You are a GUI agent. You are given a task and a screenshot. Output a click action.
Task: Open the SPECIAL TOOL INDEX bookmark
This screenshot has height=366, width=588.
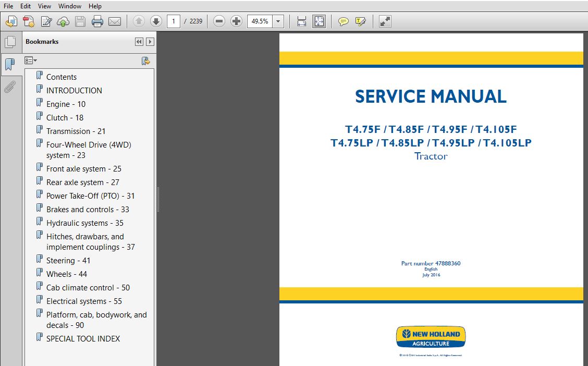(83, 338)
